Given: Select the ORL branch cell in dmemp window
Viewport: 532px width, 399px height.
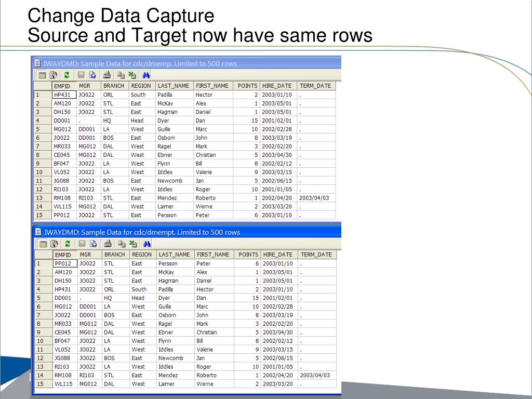Looking at the screenshot, I should [115, 95].
